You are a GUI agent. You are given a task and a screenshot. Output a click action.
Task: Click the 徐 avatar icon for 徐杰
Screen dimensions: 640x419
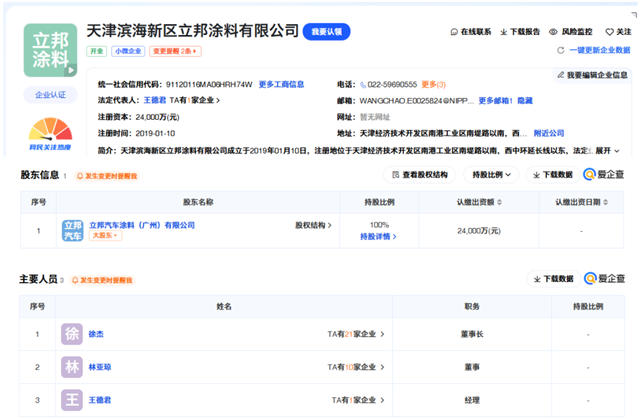pos(72,334)
